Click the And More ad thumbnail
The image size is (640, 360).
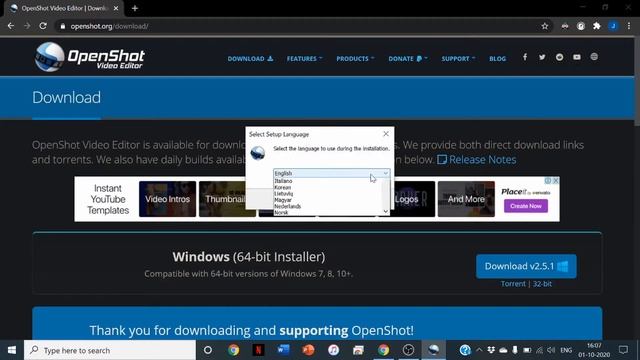(x=466, y=199)
